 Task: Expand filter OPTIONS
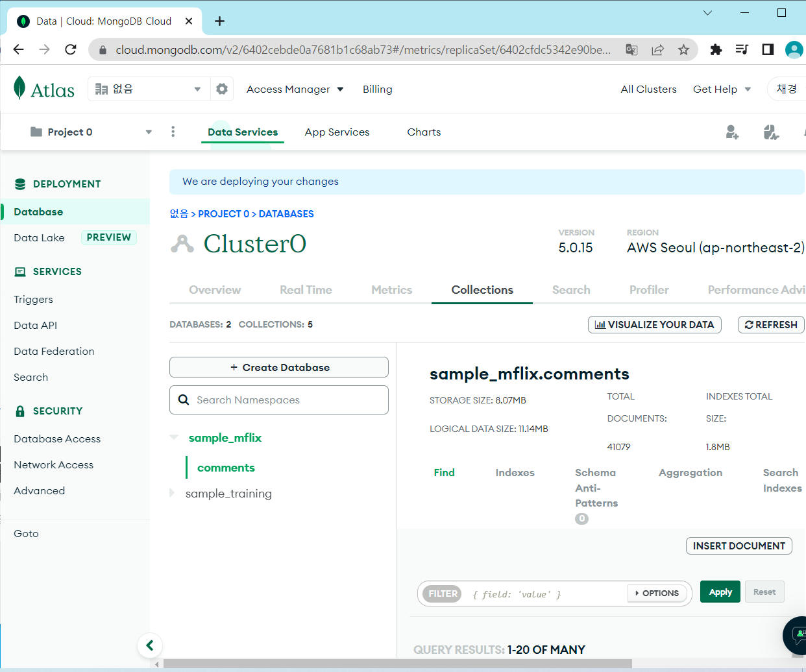coord(657,593)
